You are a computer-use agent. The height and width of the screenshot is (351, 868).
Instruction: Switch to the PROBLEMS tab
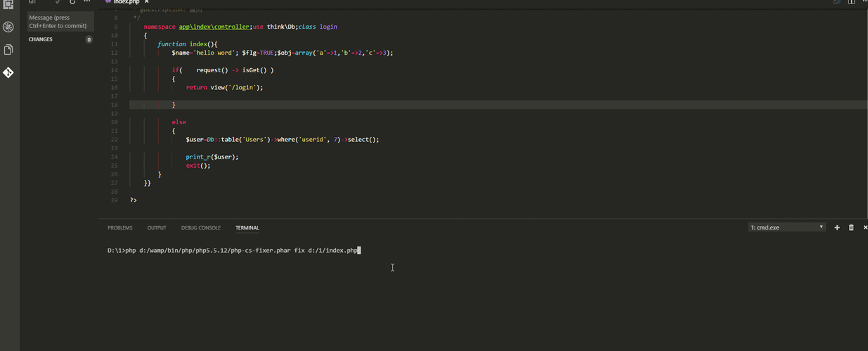(x=119, y=227)
